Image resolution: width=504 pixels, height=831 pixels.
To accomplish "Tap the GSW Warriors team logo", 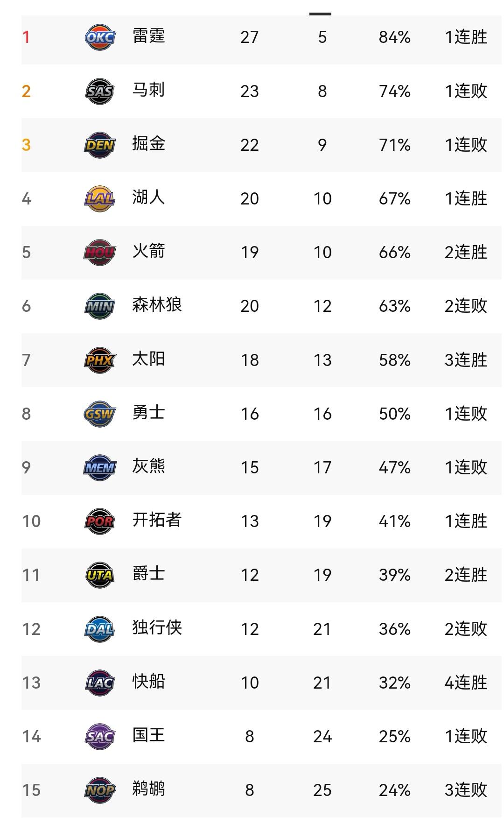I will [100, 414].
